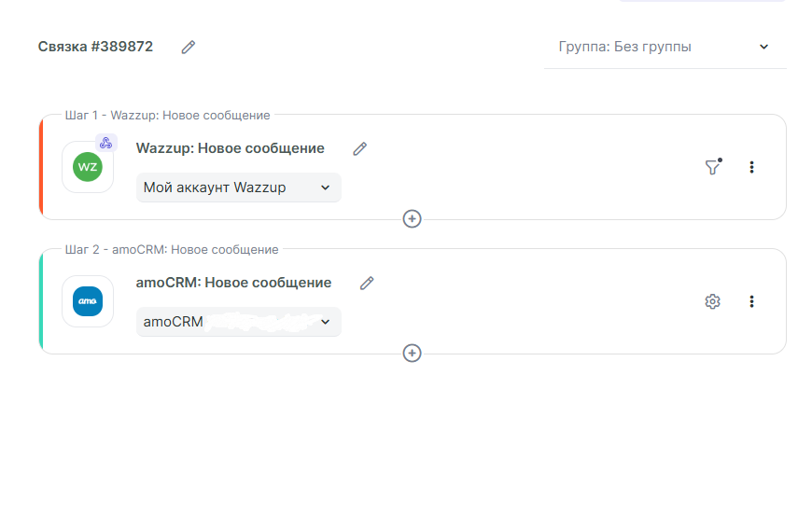
Task: Click the Шаг 2 step header label
Action: [x=172, y=250]
